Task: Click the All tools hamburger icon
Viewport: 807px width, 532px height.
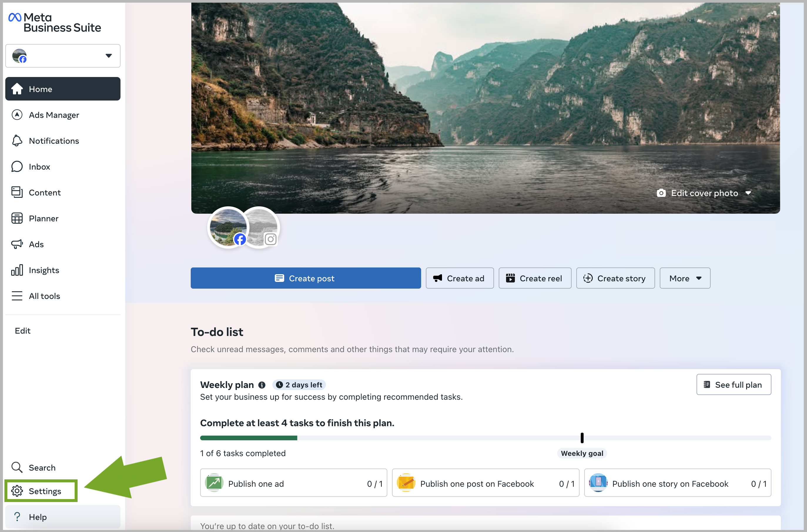Action: pos(17,296)
